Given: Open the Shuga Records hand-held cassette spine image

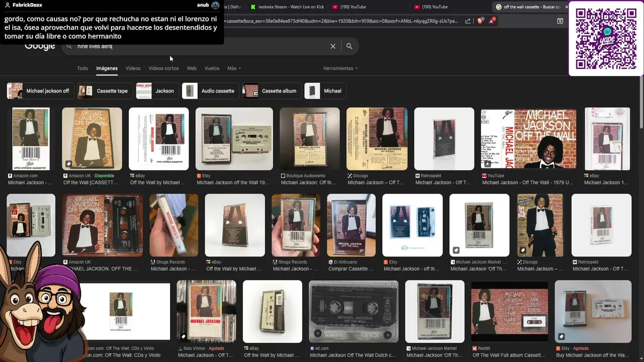Looking at the screenshot, I should coord(174,225).
